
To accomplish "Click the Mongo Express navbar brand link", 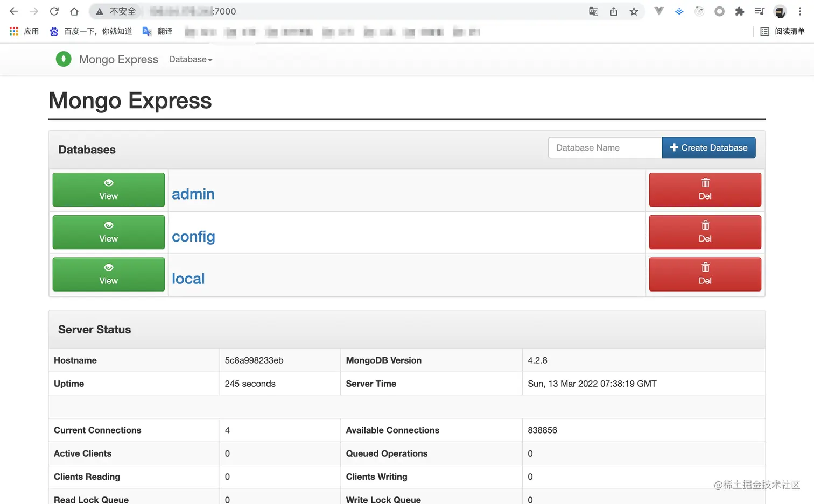I will click(118, 59).
